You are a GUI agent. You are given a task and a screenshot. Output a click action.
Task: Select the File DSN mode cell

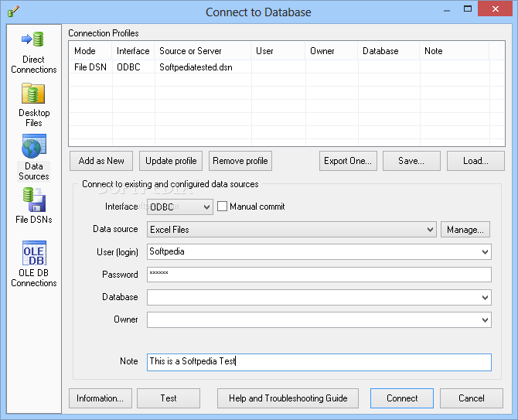(90, 67)
